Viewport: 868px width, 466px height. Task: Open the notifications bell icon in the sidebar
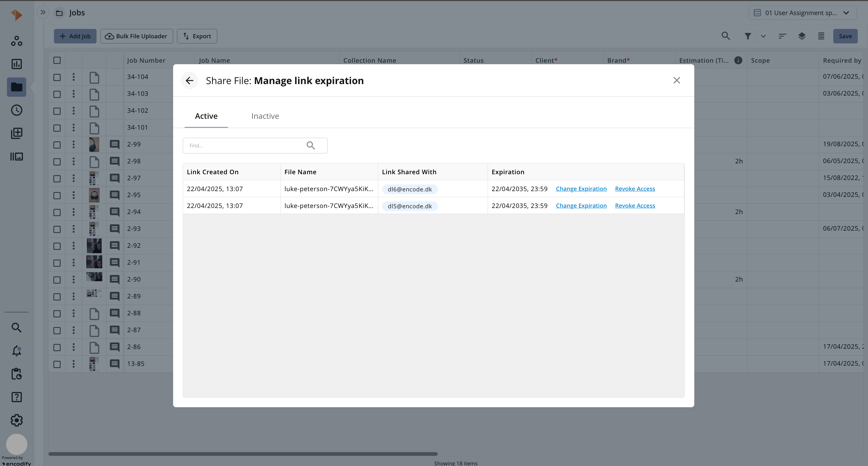(17, 351)
